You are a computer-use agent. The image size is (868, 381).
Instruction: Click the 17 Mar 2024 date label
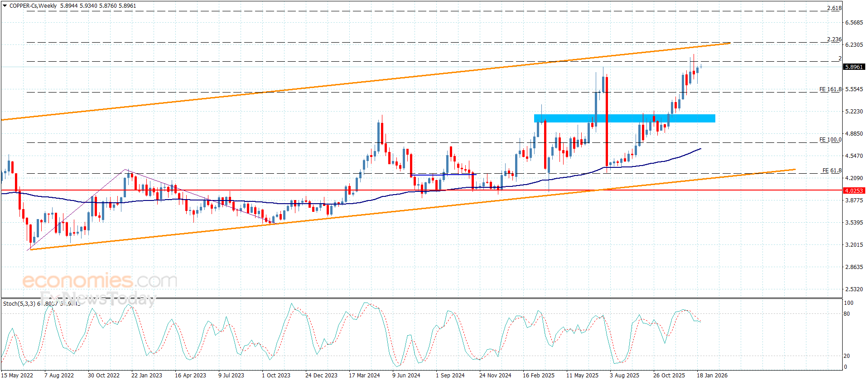point(364,375)
